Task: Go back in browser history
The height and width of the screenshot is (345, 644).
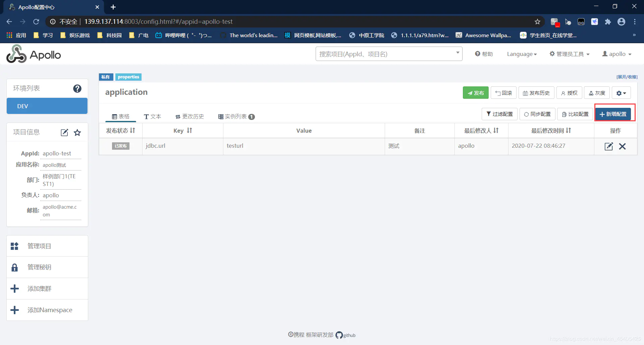Action: [9, 22]
